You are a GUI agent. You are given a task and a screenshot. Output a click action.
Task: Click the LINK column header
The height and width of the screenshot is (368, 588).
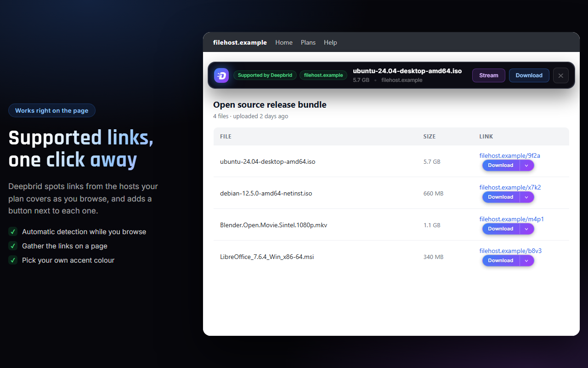[486, 137]
